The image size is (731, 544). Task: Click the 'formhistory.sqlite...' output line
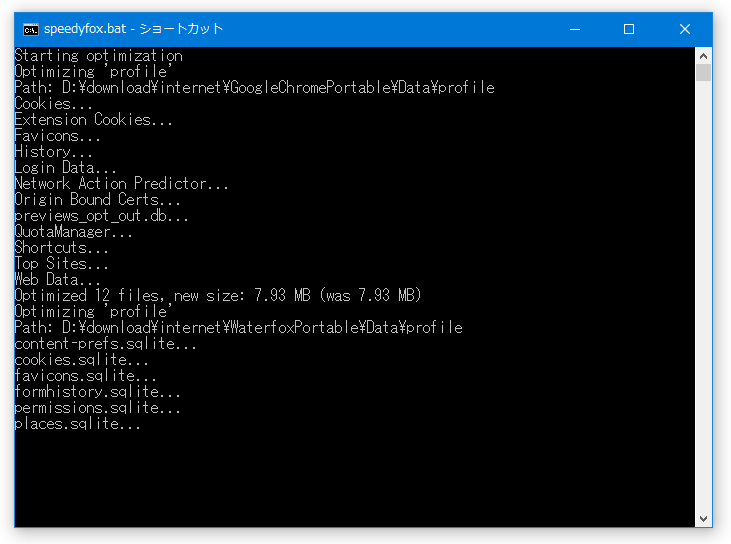click(x=97, y=392)
